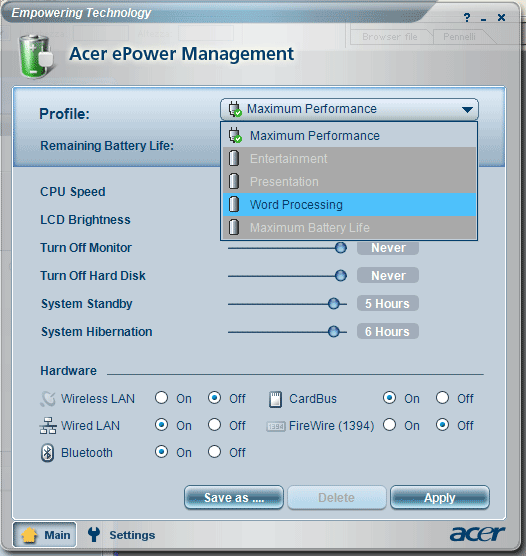Close the ePower Management window
Viewport: 526px width, 556px height.
tap(501, 17)
